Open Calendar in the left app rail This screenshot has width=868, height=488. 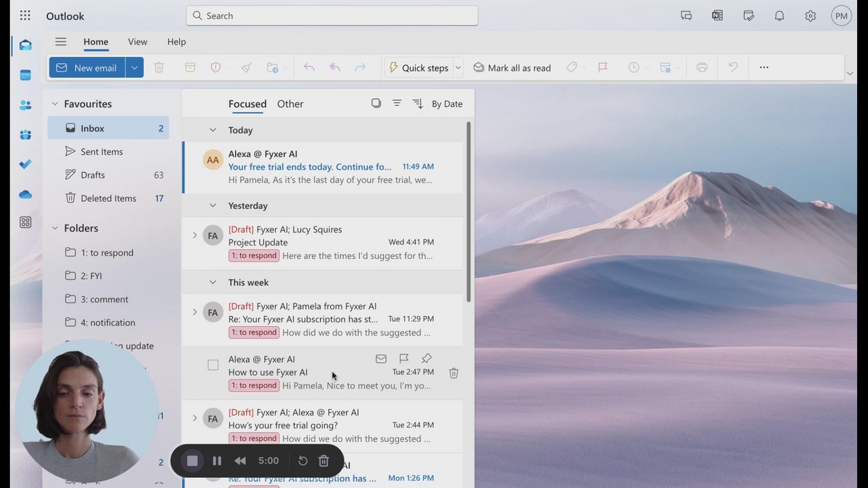click(x=25, y=75)
